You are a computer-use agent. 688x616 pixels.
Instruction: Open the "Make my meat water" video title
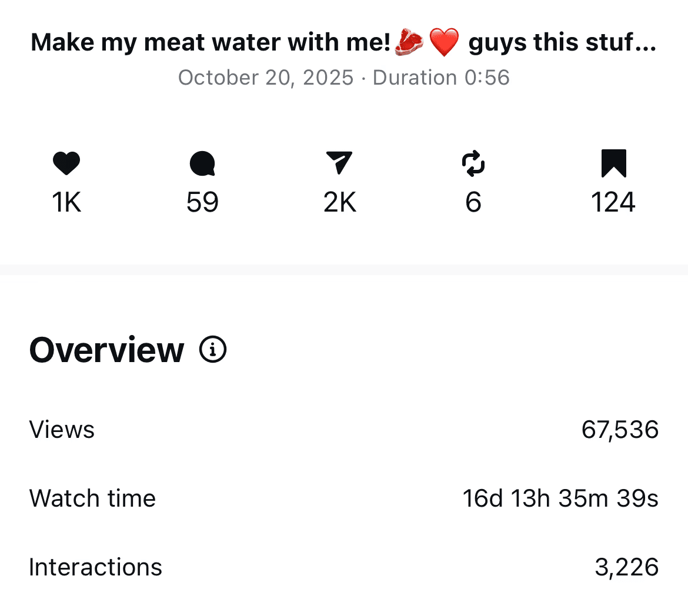tap(343, 43)
